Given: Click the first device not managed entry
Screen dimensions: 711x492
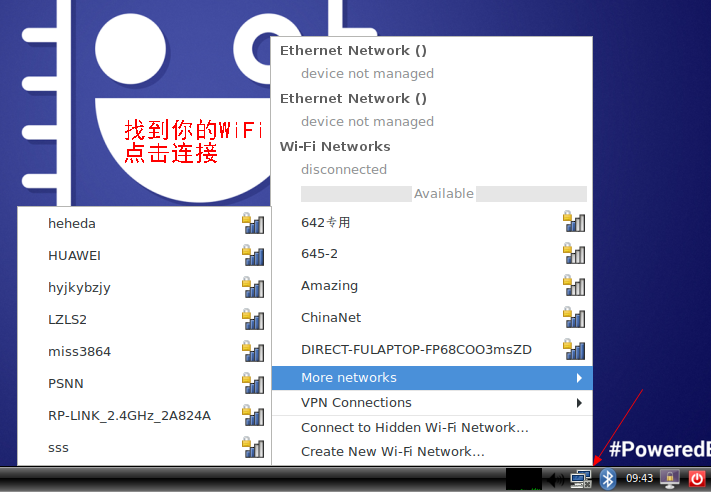Looking at the screenshot, I should (x=367, y=73).
